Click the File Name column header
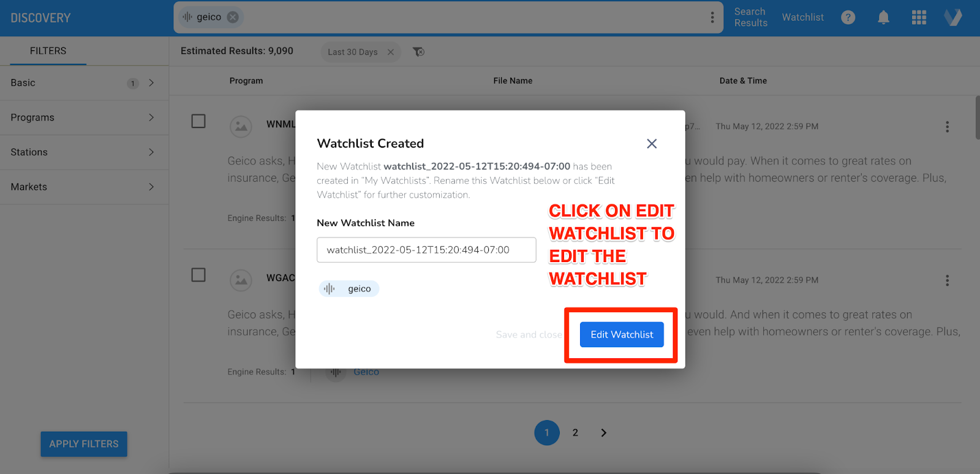This screenshot has height=474, width=980. (x=513, y=81)
